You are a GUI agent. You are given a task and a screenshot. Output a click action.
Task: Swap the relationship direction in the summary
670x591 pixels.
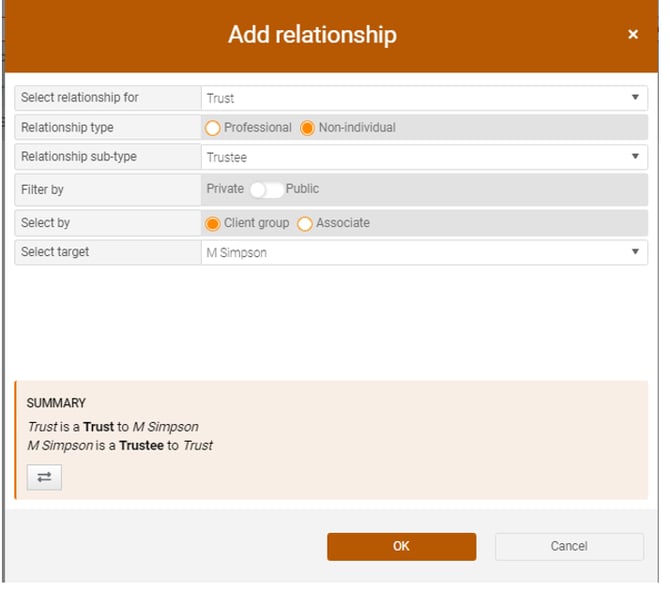tap(44, 477)
